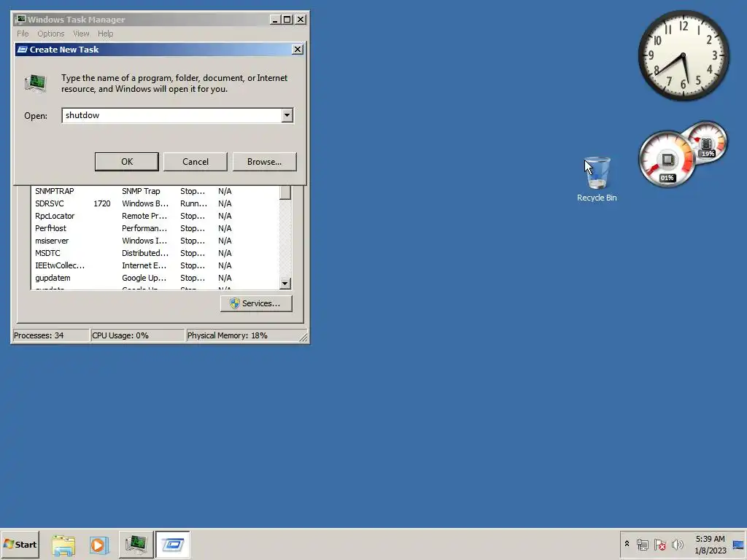
Task: Select the SNMPTRAP service row
Action: [x=155, y=191]
